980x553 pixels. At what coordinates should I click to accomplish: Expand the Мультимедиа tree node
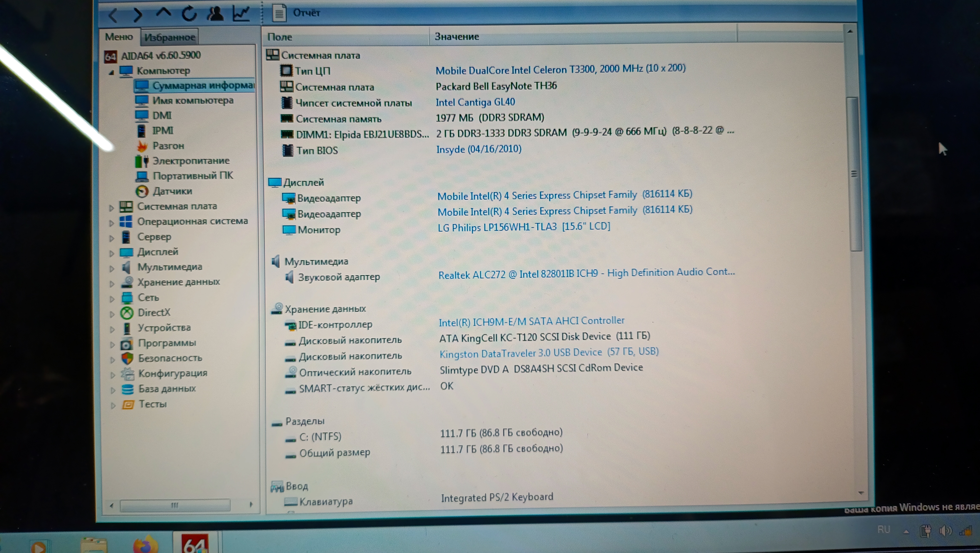pyautogui.click(x=112, y=269)
